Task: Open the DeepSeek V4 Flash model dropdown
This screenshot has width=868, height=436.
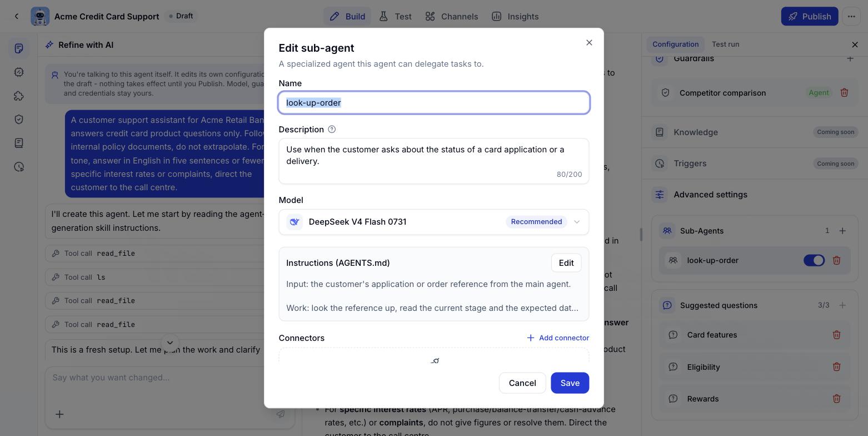Action: click(433, 222)
